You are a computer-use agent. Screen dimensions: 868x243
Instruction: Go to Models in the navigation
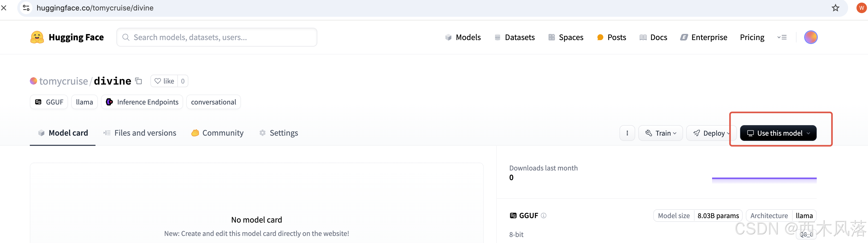pos(463,37)
